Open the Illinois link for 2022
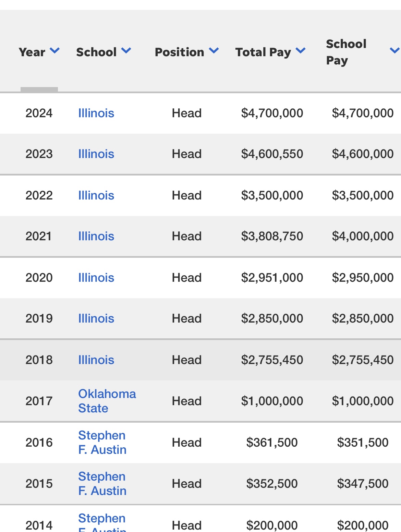401x532 pixels. [96, 195]
